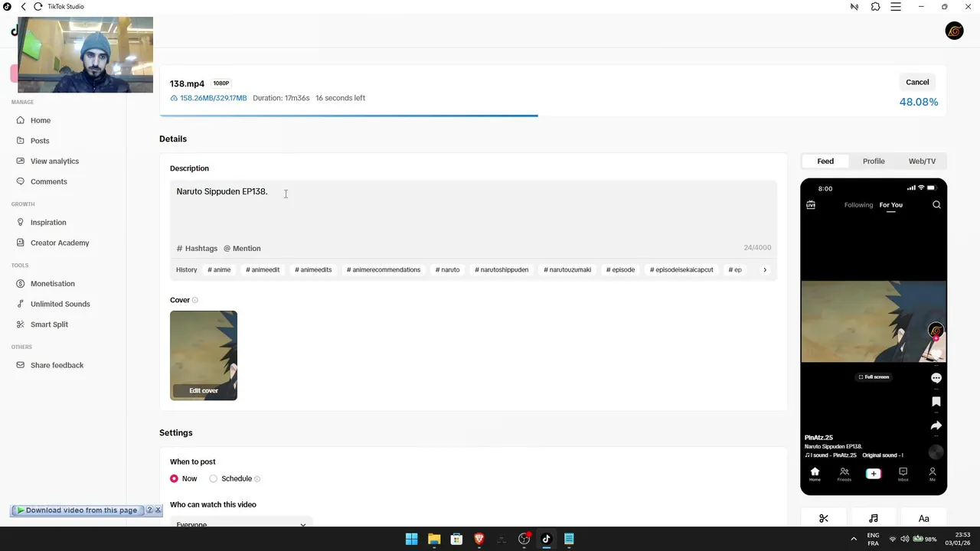
Task: Open the extensions puzzle icon
Action: point(876,7)
